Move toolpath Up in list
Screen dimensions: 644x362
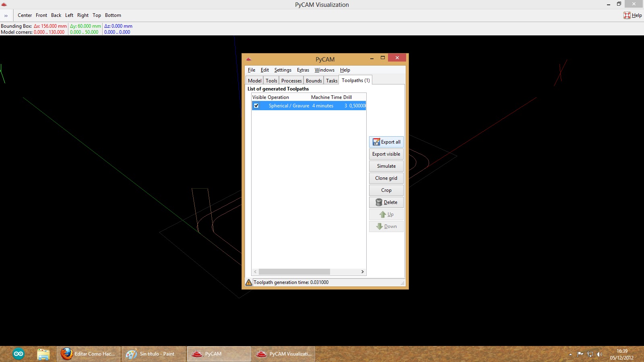pyautogui.click(x=386, y=214)
